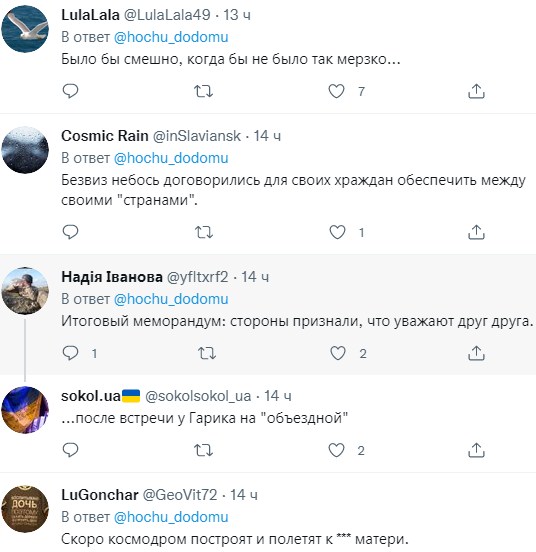Retweet sokol.ua's reply
The width and height of the screenshot is (536, 552).
[x=203, y=450]
